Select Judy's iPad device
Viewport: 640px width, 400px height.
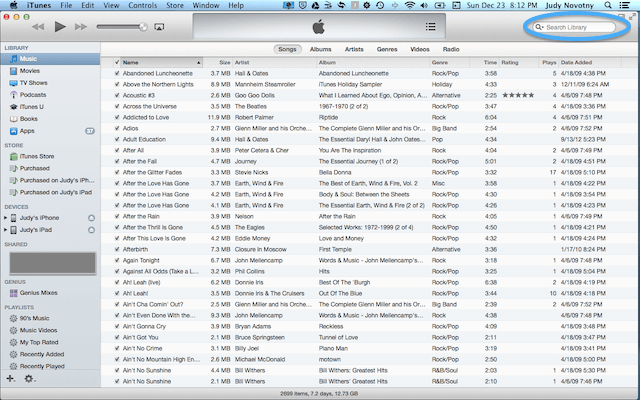[36, 230]
